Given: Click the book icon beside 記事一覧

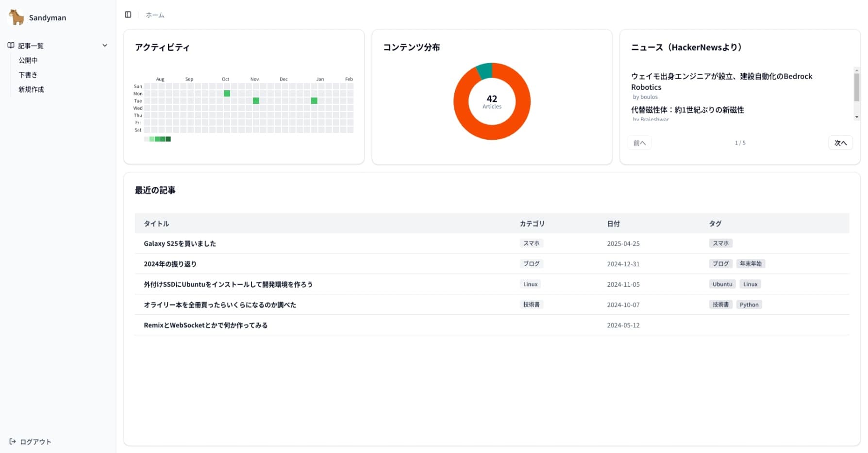Looking at the screenshot, I should tap(11, 46).
